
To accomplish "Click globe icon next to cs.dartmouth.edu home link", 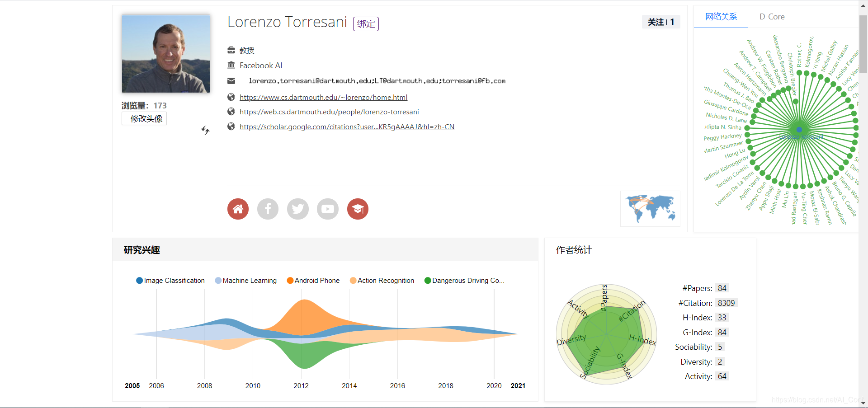I will click(231, 97).
